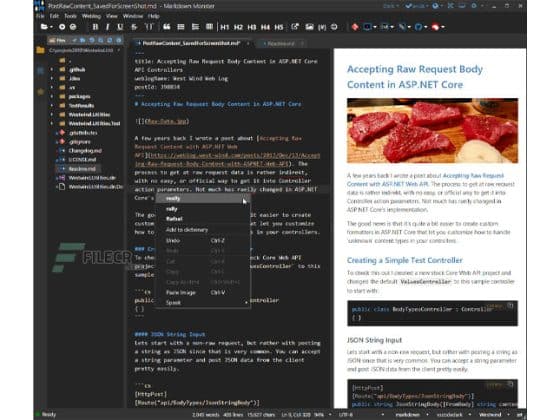This screenshot has width=560, height=420.
Task: Click the raw meat image in preview
Action: tap(432, 130)
